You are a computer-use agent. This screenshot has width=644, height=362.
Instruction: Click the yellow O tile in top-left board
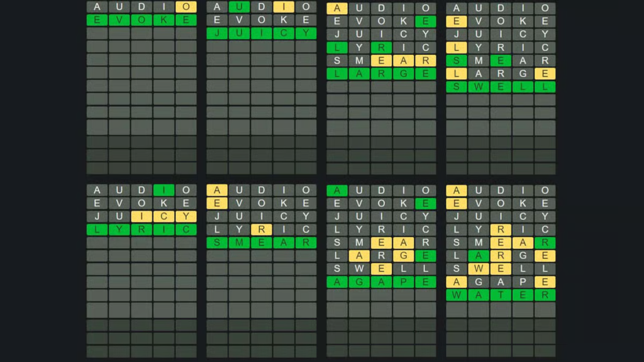186,7
